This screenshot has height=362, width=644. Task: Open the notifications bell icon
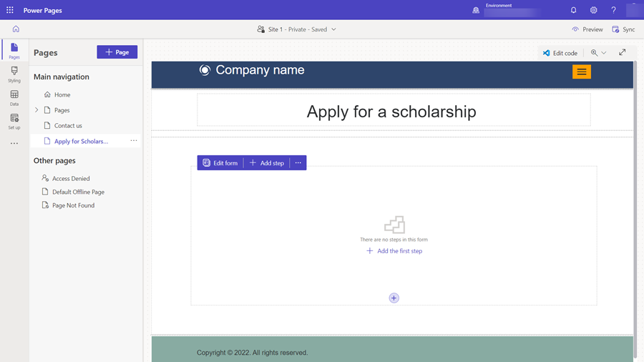click(x=573, y=10)
